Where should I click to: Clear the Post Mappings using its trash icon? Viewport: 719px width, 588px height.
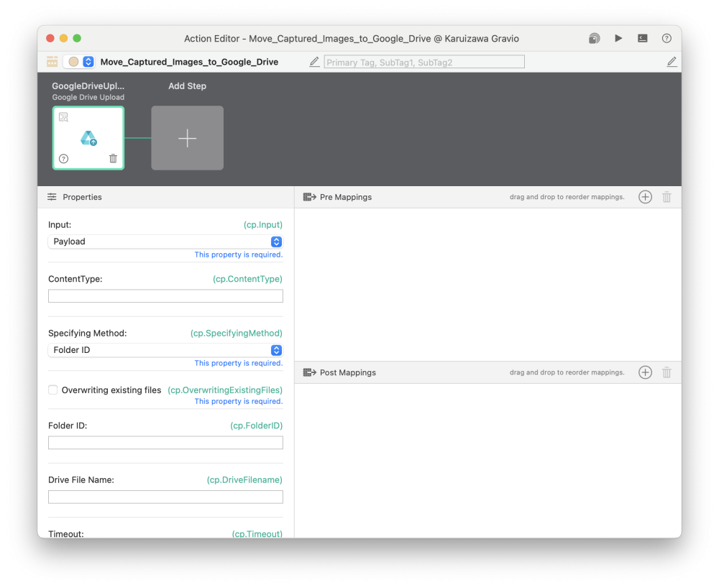[667, 372]
